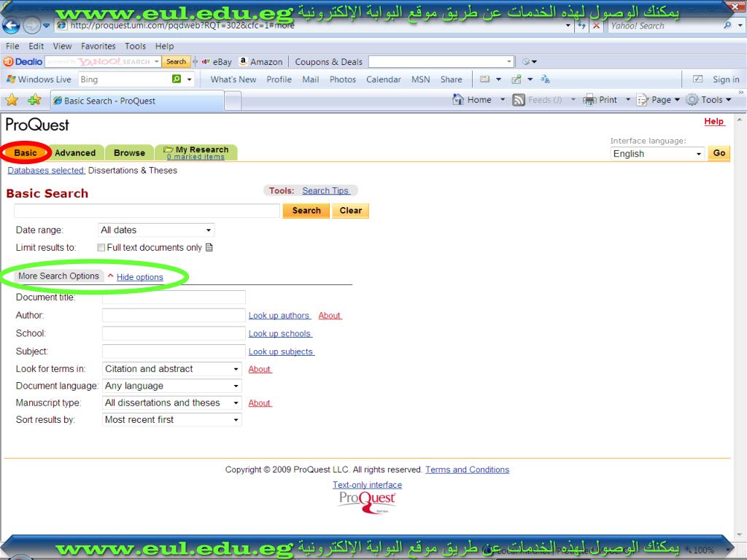Click the Hide options link
Image resolution: width=747 pixels, height=560 pixels.
click(139, 277)
